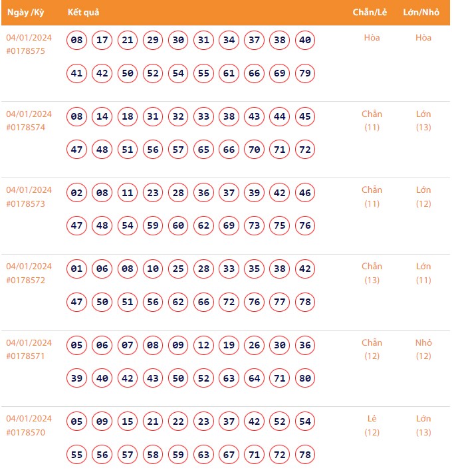This screenshot has width=452, height=476.
Task: Click number ball 01 in draw #0178572
Action: coord(77,269)
